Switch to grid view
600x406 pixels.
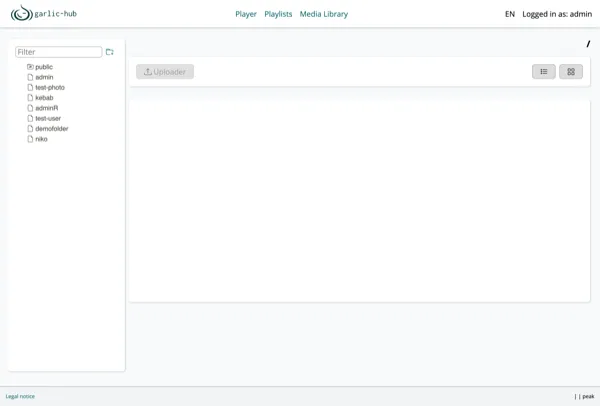pos(571,72)
